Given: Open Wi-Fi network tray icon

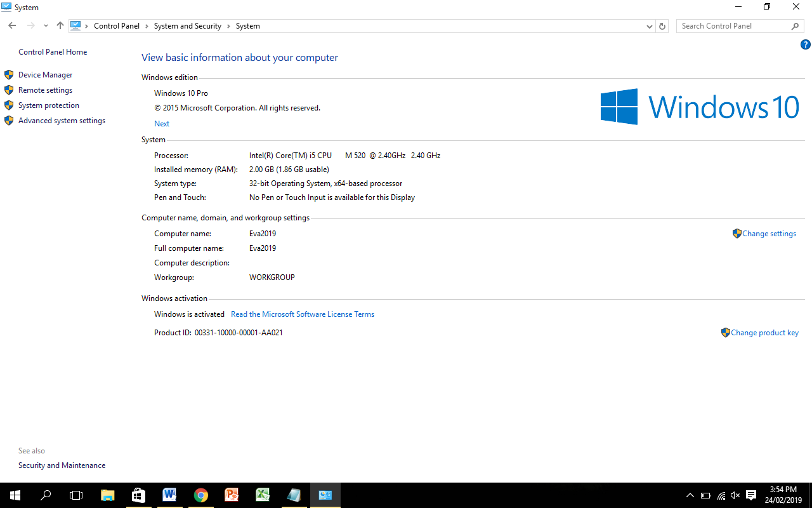Looking at the screenshot, I should (x=721, y=495).
